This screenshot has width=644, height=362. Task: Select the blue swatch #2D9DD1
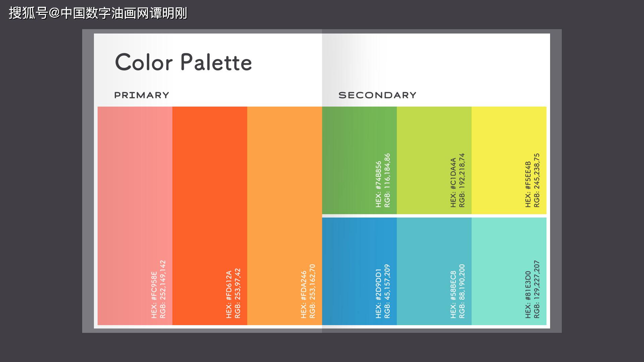(x=359, y=271)
